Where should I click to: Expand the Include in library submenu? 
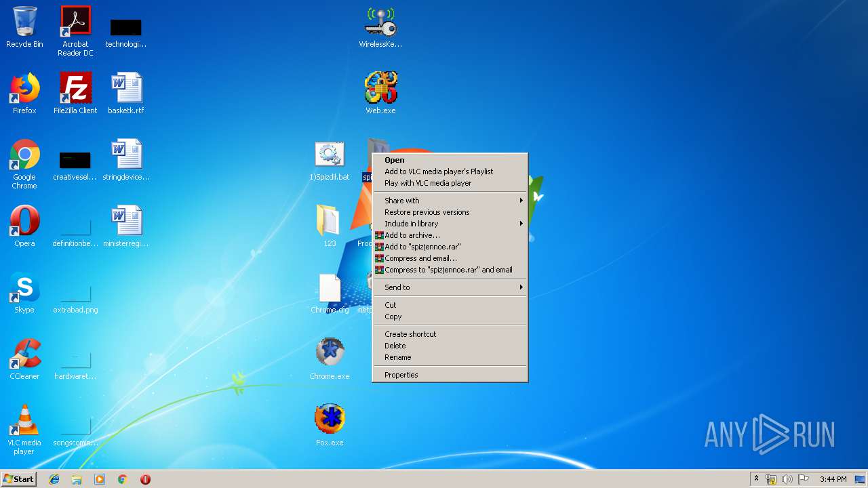point(450,224)
